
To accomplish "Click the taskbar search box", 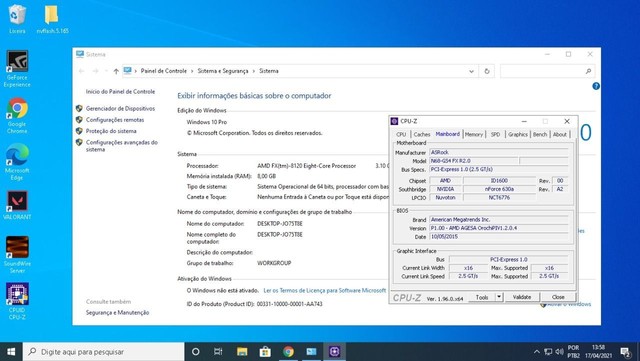I will click(x=104, y=352).
